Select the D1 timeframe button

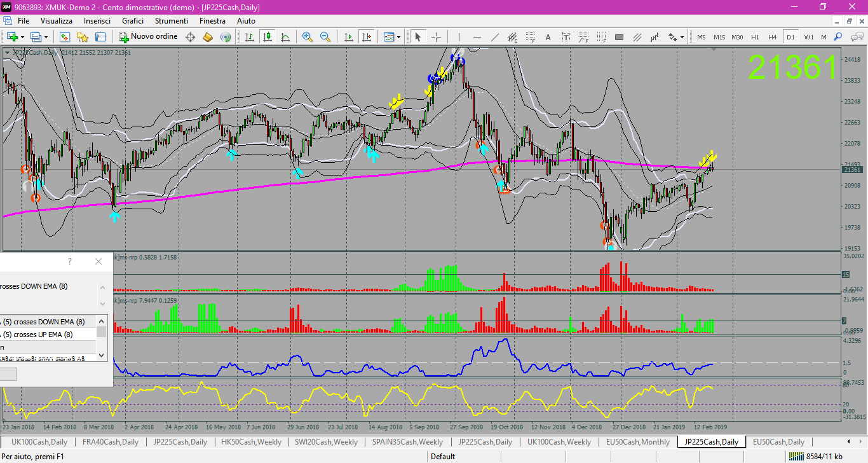tap(790, 37)
